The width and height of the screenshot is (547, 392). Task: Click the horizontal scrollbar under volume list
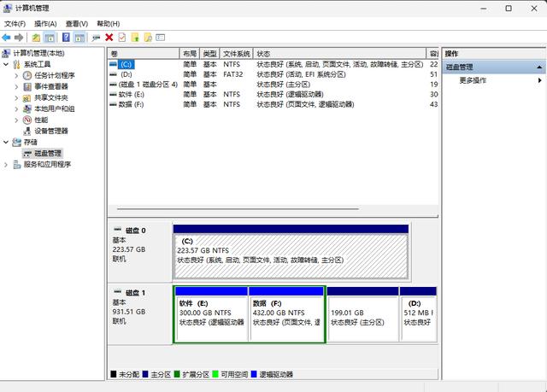[x=238, y=209]
